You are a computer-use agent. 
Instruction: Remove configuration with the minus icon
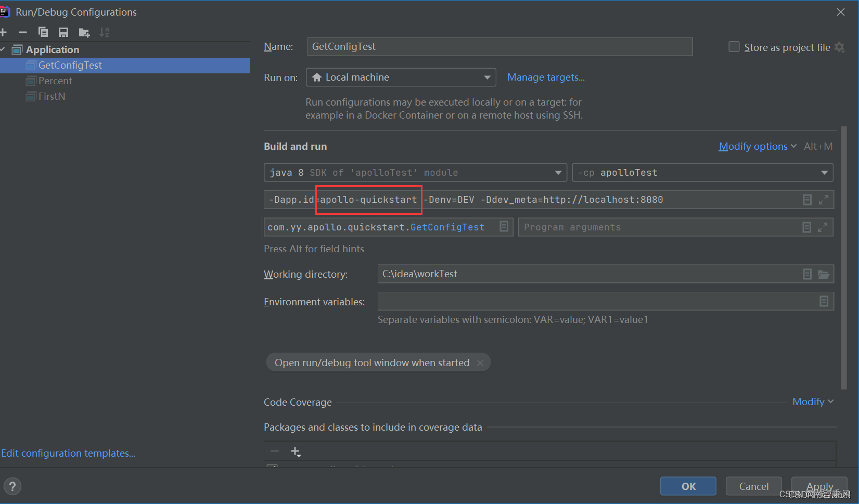point(23,32)
